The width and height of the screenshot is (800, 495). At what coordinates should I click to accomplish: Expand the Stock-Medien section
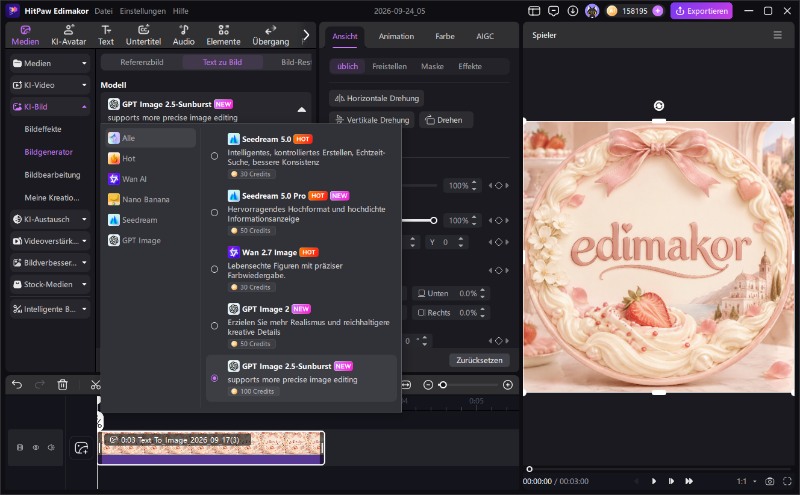(84, 284)
